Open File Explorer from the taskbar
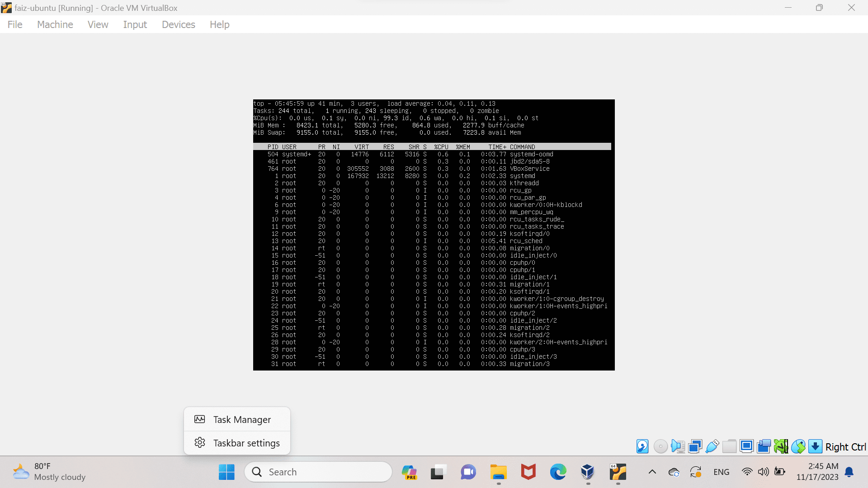868x488 pixels. tap(499, 472)
